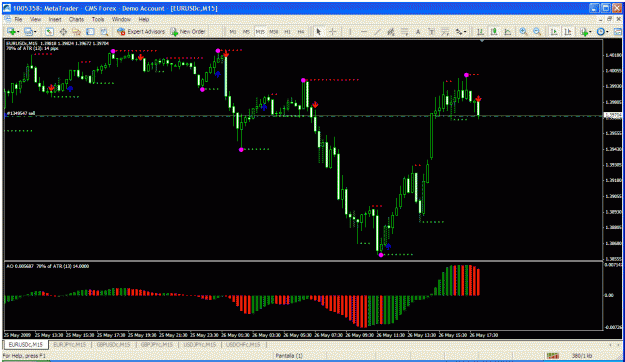Select the equidistant channel tool
This screenshot has height=362, width=625.
[x=391, y=31]
